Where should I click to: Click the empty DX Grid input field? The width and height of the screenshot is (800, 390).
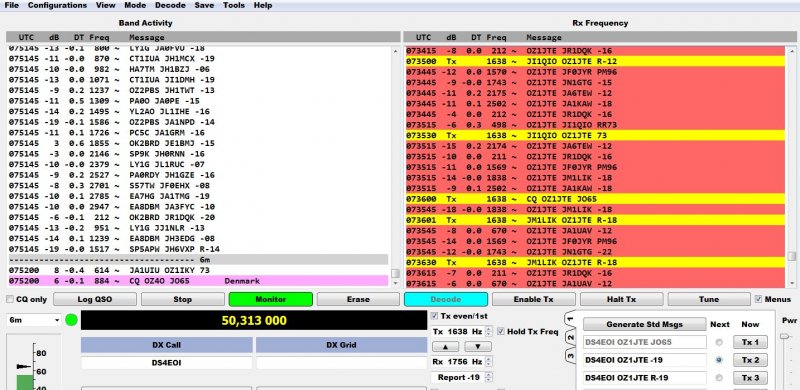(341, 363)
